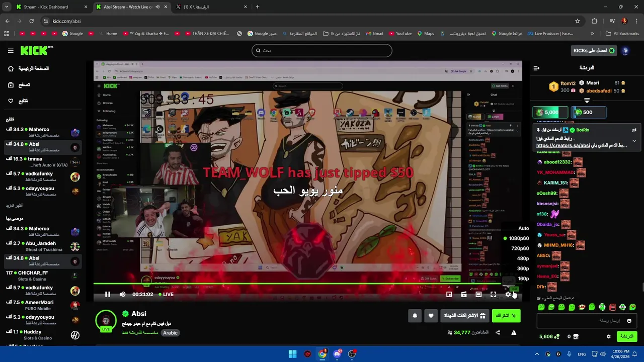
Task: Set quality to 160p
Action: pyautogui.click(x=523, y=279)
